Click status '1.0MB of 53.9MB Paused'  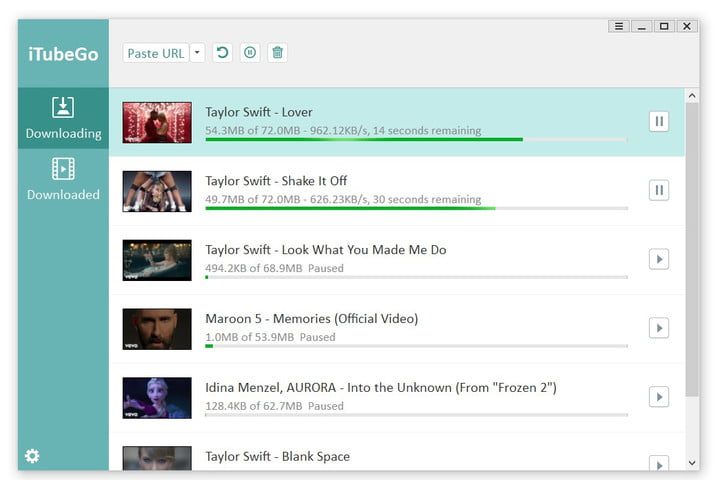(x=270, y=337)
